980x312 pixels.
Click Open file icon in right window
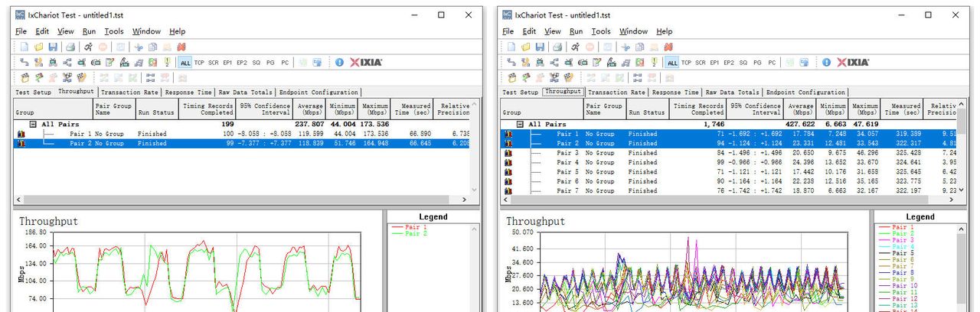tap(525, 47)
